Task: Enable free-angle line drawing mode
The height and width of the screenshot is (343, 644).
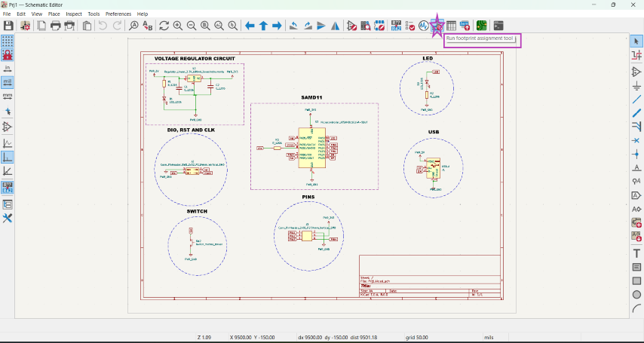Action: [x=8, y=143]
